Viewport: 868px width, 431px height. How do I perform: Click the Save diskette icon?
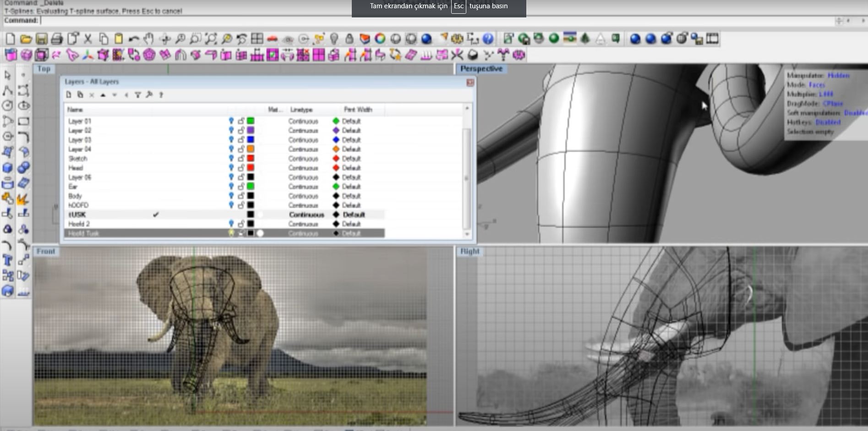pyautogui.click(x=41, y=39)
